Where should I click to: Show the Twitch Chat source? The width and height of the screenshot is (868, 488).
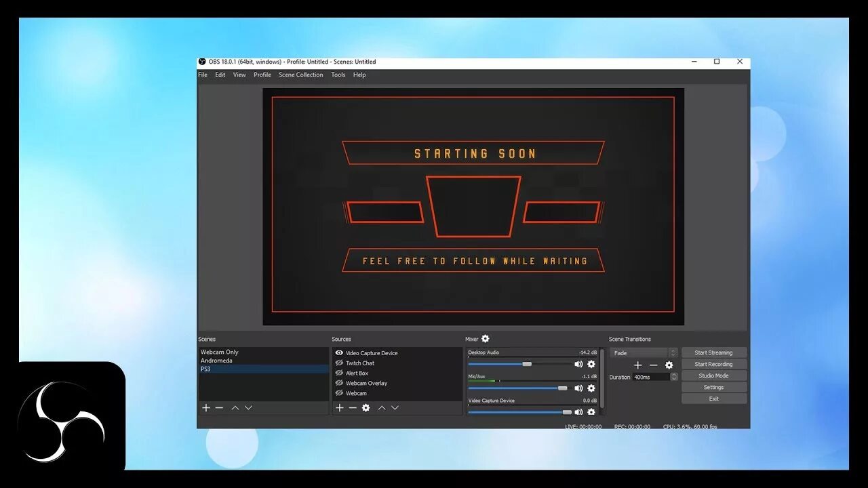pyautogui.click(x=339, y=363)
